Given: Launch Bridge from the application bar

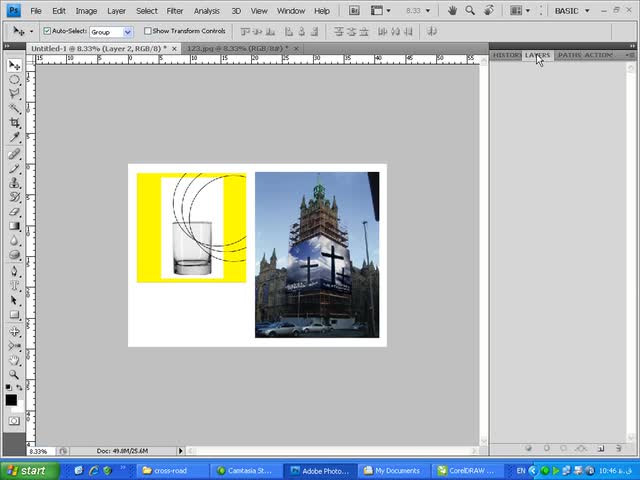Looking at the screenshot, I should 354,11.
